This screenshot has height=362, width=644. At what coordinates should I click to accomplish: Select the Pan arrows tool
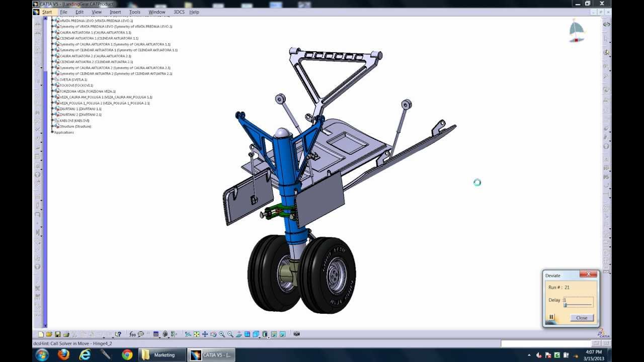(205, 334)
